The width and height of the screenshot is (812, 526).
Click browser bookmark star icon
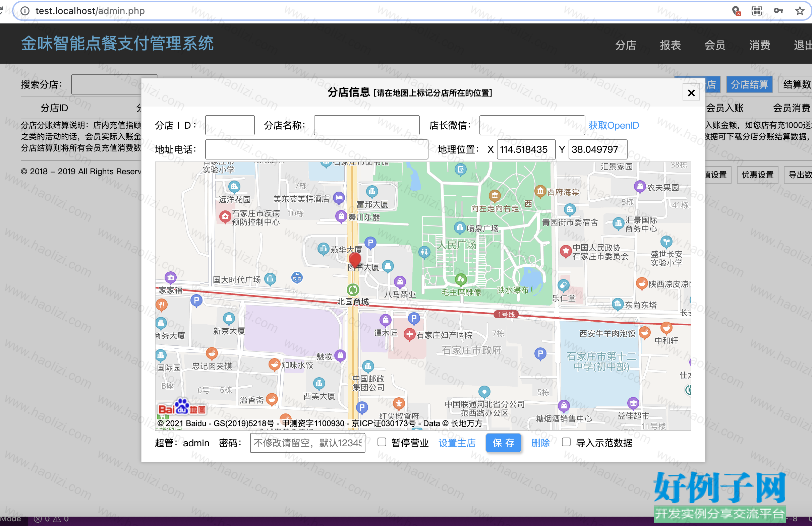[799, 11]
